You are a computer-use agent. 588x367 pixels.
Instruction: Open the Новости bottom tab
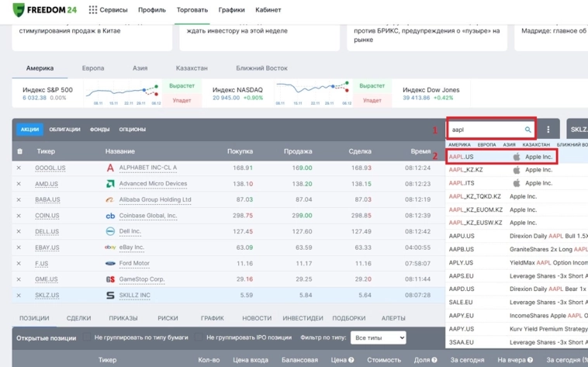(257, 318)
